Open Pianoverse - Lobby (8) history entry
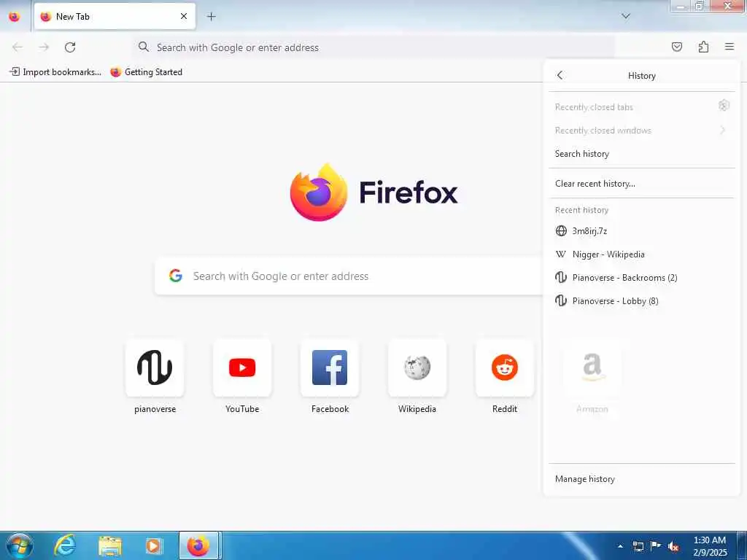747x560 pixels. pyautogui.click(x=641, y=301)
